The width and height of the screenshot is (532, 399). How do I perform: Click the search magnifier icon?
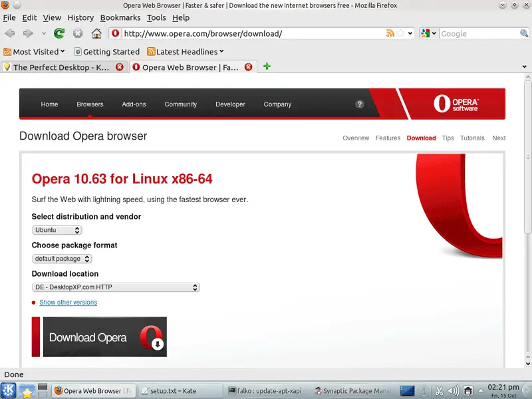pyautogui.click(x=524, y=33)
